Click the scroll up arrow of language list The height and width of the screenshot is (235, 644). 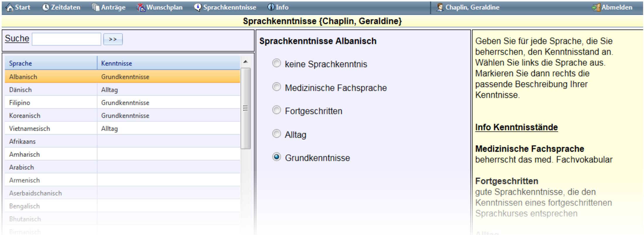pyautogui.click(x=245, y=62)
